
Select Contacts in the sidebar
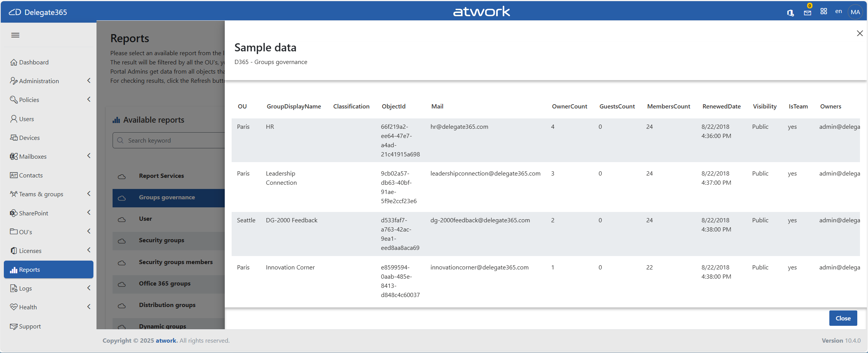pyautogui.click(x=31, y=175)
